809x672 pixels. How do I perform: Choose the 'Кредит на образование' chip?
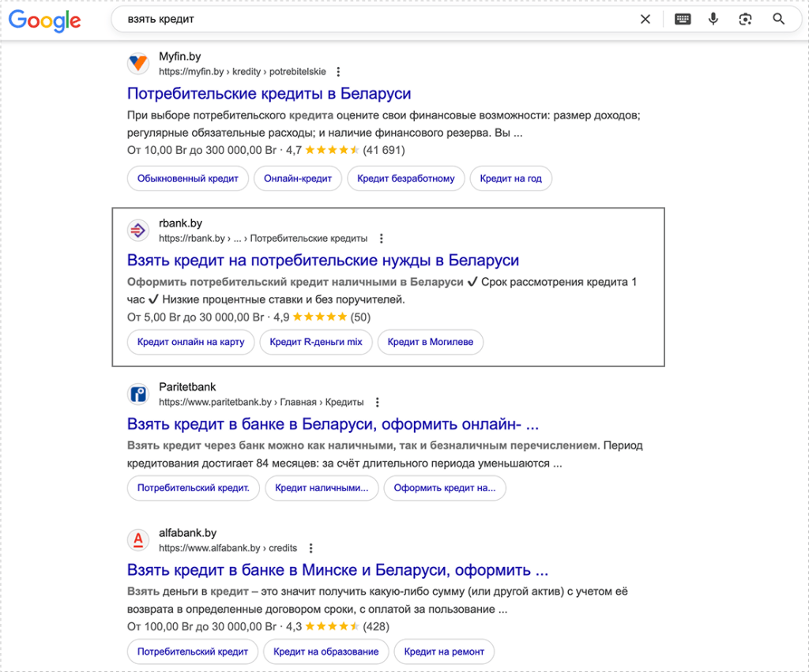point(325,651)
